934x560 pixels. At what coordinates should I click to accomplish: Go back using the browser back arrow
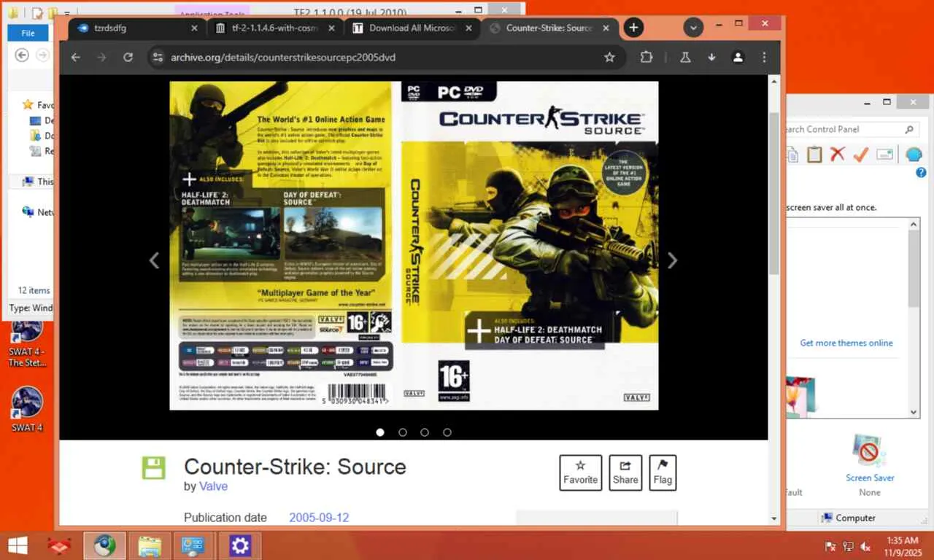(x=76, y=58)
